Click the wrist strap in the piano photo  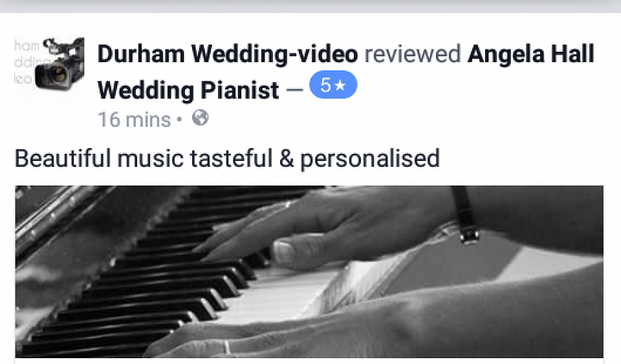tap(466, 216)
